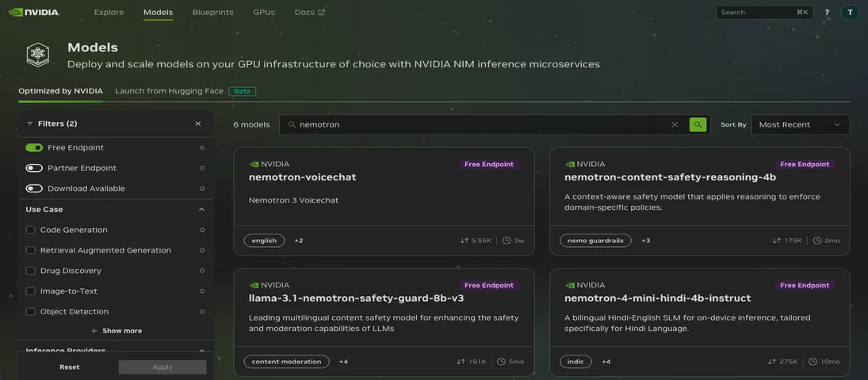Select the Models nav item
The height and width of the screenshot is (380, 868).
coord(158,12)
